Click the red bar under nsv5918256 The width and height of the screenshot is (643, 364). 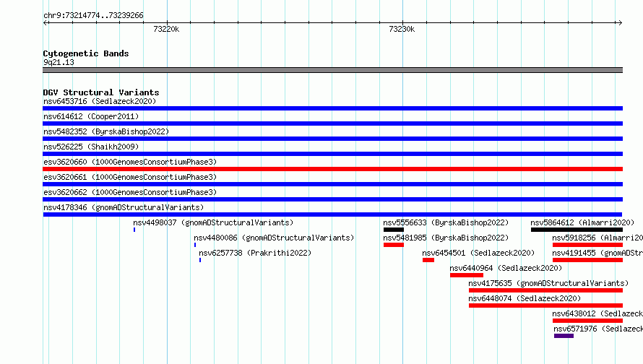[x=587, y=245]
